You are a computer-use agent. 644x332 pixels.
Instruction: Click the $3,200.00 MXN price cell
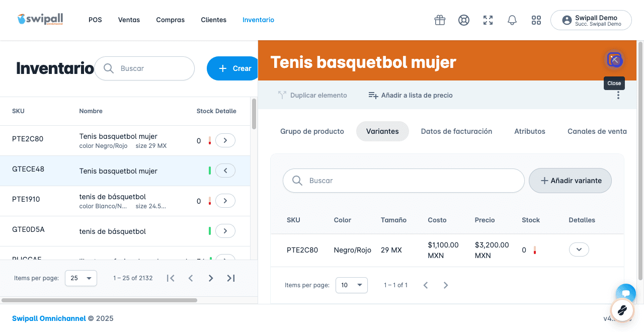(492, 250)
